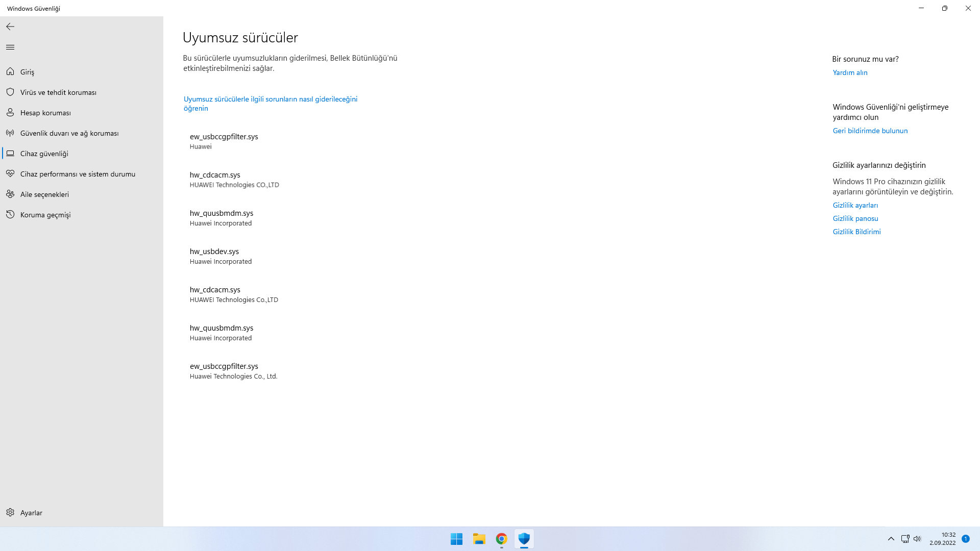
Task: Open Gizlilik Bildirimi link
Action: pos(856,232)
